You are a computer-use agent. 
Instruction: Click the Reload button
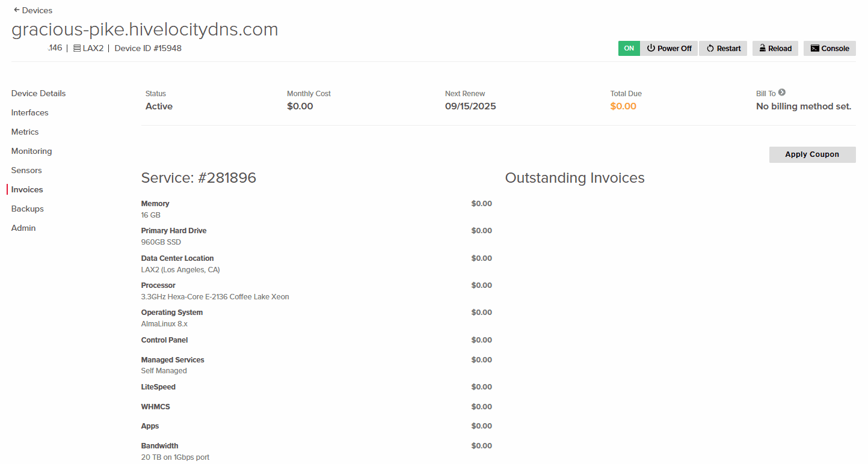point(775,49)
